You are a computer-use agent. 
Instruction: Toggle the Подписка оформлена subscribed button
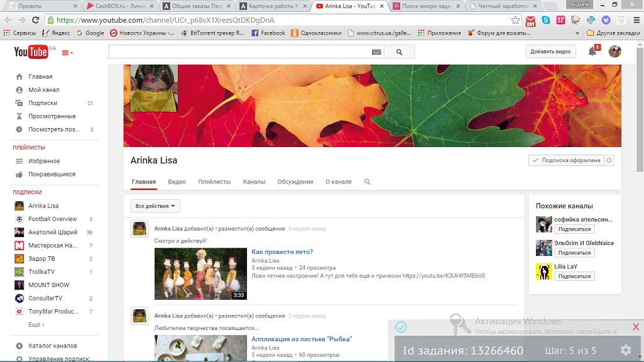coord(566,160)
